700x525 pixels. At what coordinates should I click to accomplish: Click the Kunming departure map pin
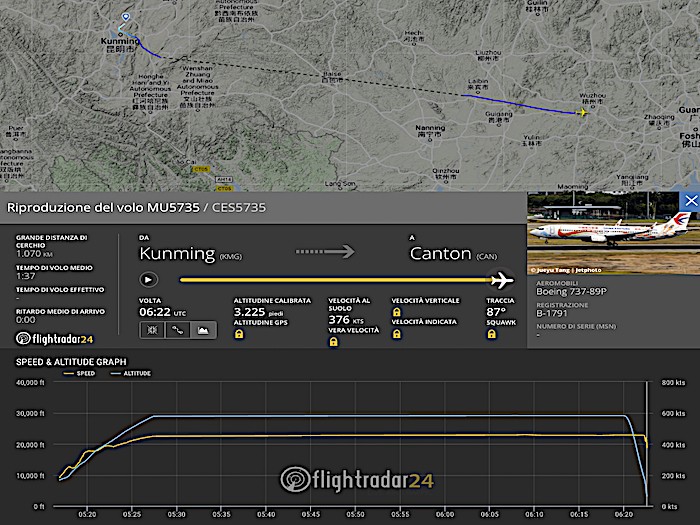click(126, 17)
